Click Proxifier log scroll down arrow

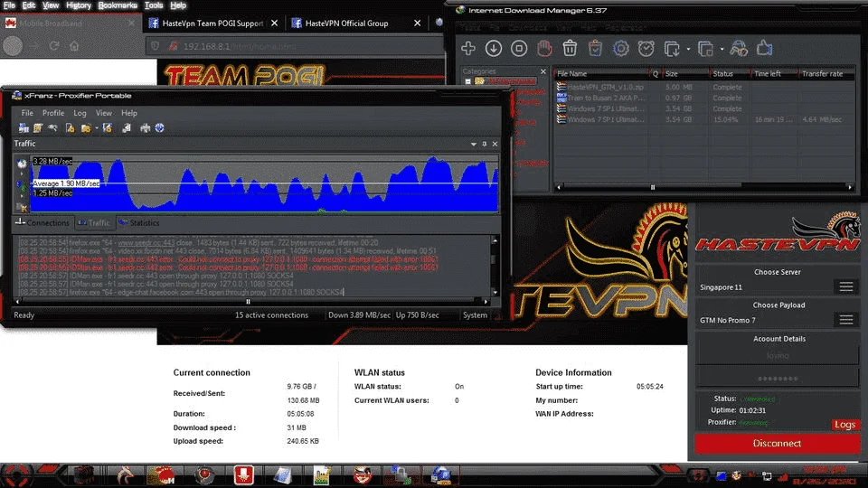[495, 293]
